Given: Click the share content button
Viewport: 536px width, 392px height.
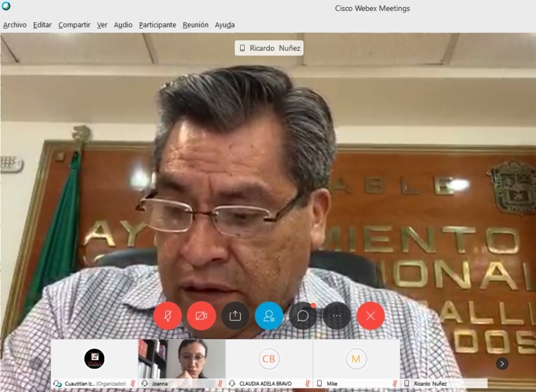Looking at the screenshot, I should [235, 316].
